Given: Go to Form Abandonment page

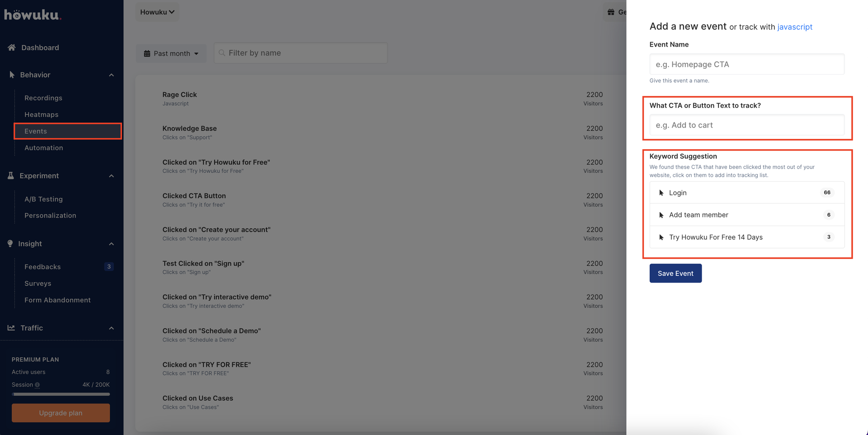Looking at the screenshot, I should (57, 300).
